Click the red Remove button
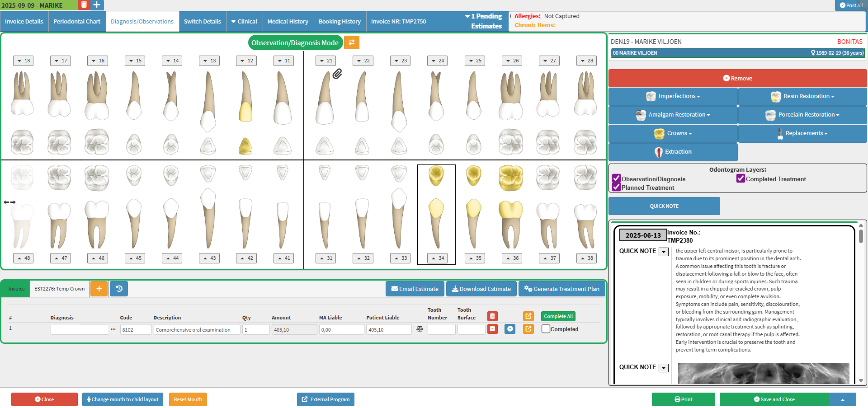Screen dimensions: 868x408 coord(737,78)
